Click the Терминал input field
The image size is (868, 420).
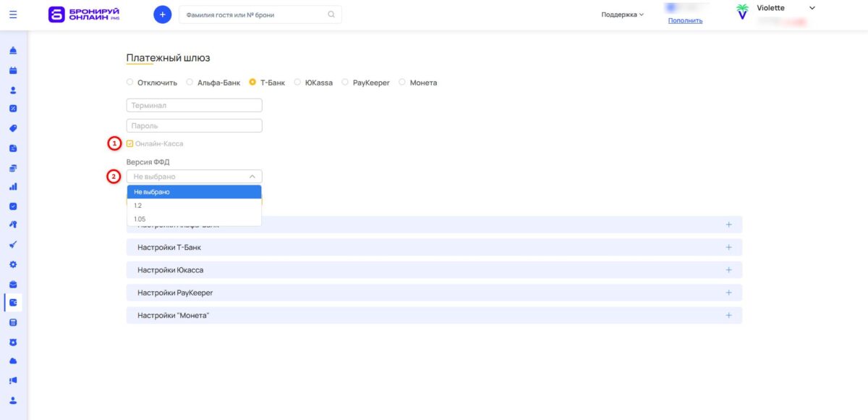click(x=194, y=105)
